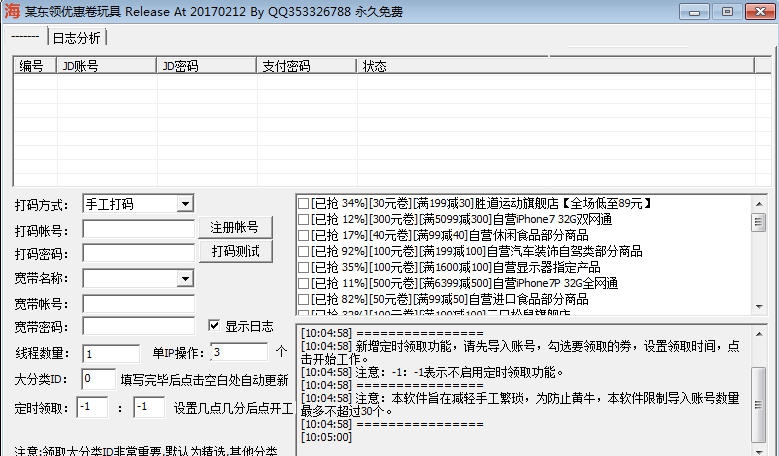This screenshot has width=779, height=456.
Task: Focus the 打码密码 input field
Action: click(139, 253)
